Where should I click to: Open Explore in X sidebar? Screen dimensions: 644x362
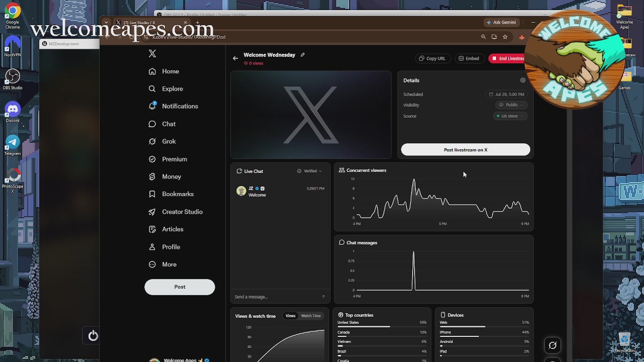[166, 89]
